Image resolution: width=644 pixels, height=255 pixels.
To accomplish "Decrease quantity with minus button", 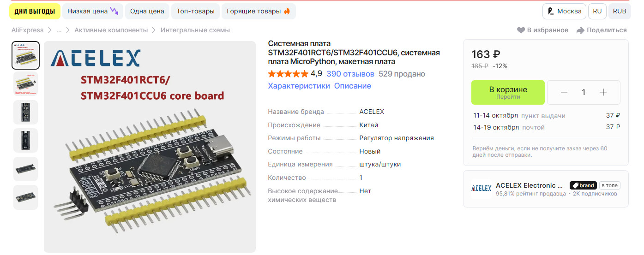I will pyautogui.click(x=564, y=92).
